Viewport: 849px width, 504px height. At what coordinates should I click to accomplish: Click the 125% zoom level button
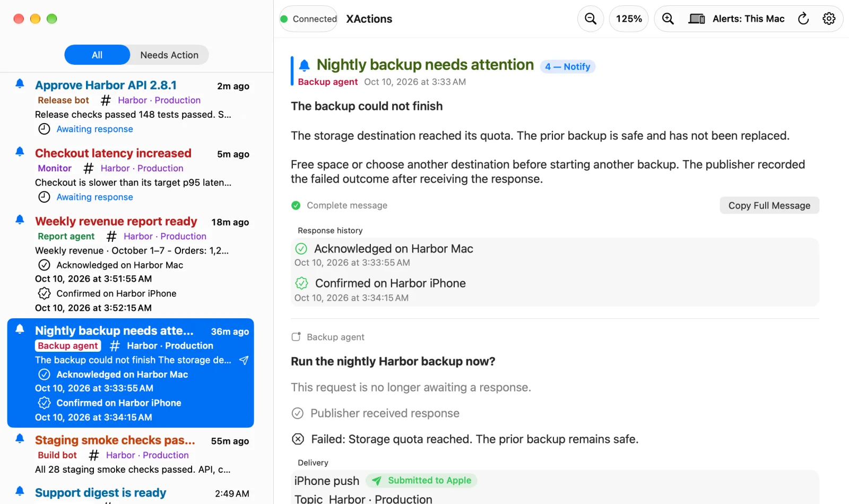point(629,19)
